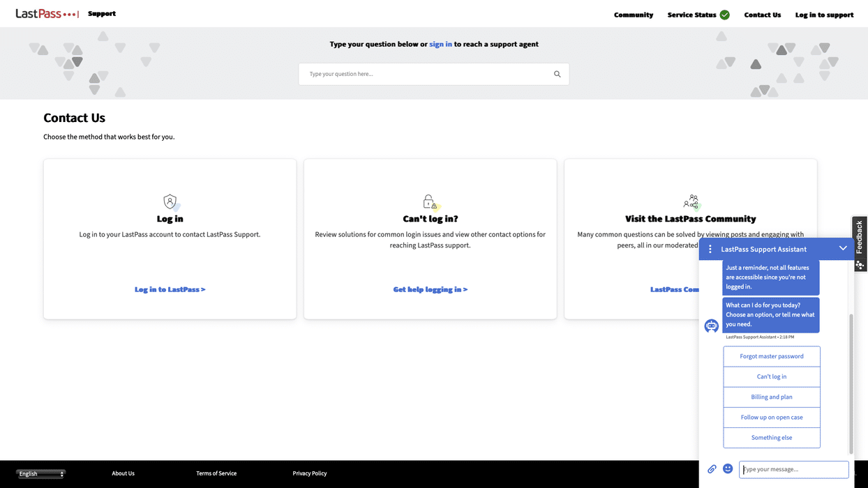
Task: Open the English language selector in footer
Action: click(x=40, y=473)
